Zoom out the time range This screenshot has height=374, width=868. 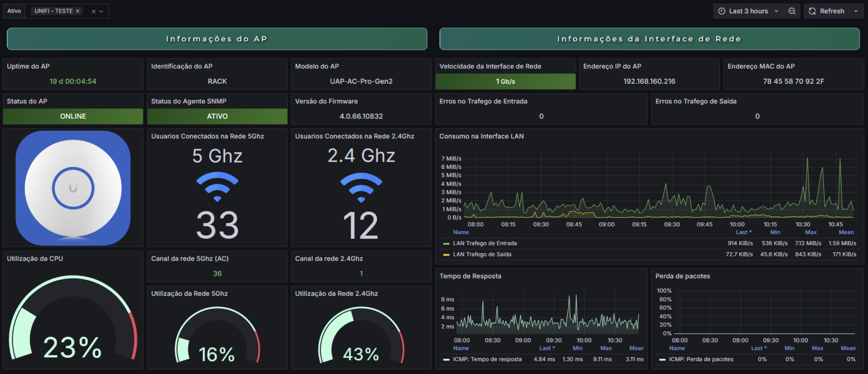[792, 11]
